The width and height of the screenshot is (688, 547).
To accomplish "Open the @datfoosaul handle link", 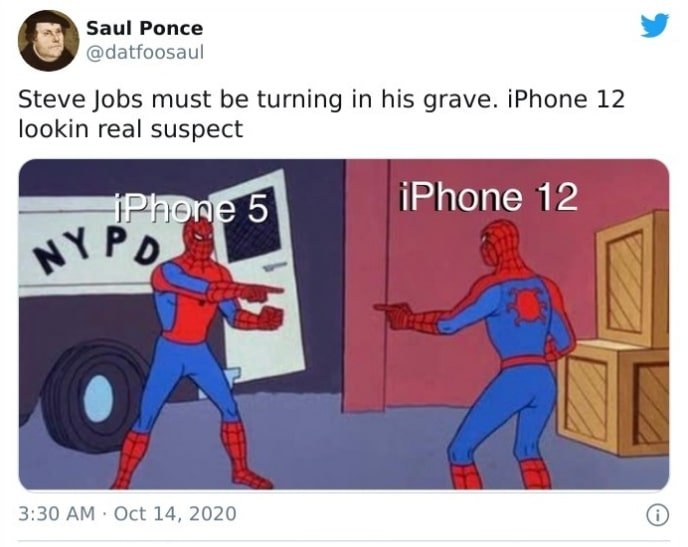I will pos(145,52).
